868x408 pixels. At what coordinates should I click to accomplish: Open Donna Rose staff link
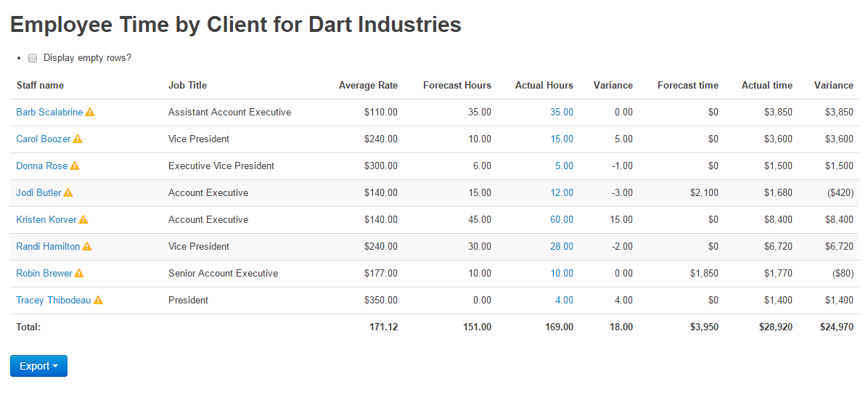pos(41,166)
